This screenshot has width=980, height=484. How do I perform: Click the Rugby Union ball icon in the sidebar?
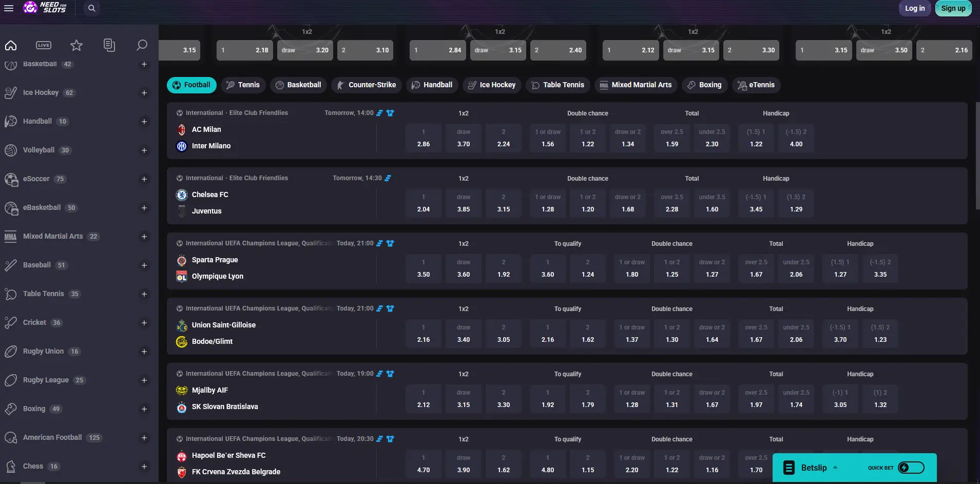[11, 352]
